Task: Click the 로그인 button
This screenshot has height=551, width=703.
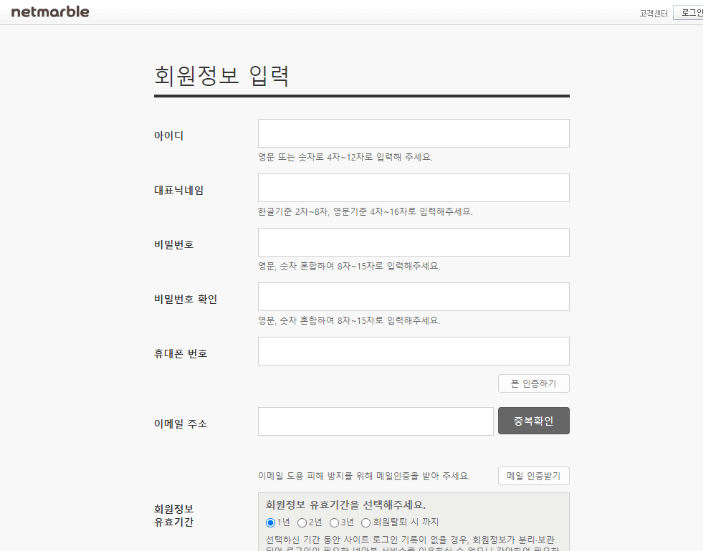Action: pyautogui.click(x=689, y=13)
